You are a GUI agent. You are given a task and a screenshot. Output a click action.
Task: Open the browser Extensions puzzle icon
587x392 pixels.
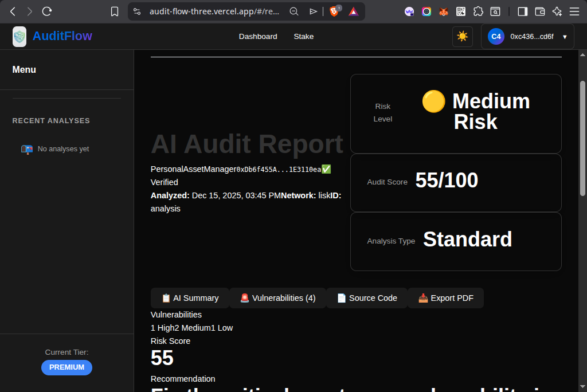pos(478,11)
